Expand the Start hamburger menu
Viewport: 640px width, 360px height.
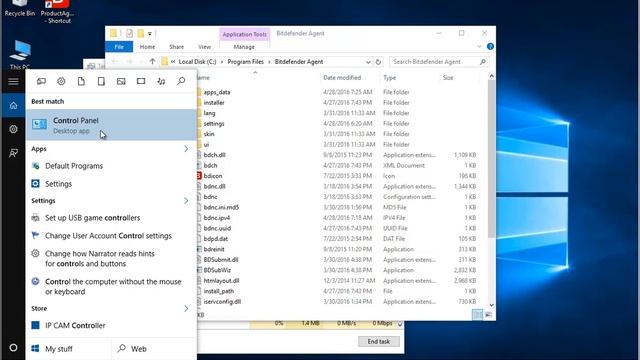point(13,81)
